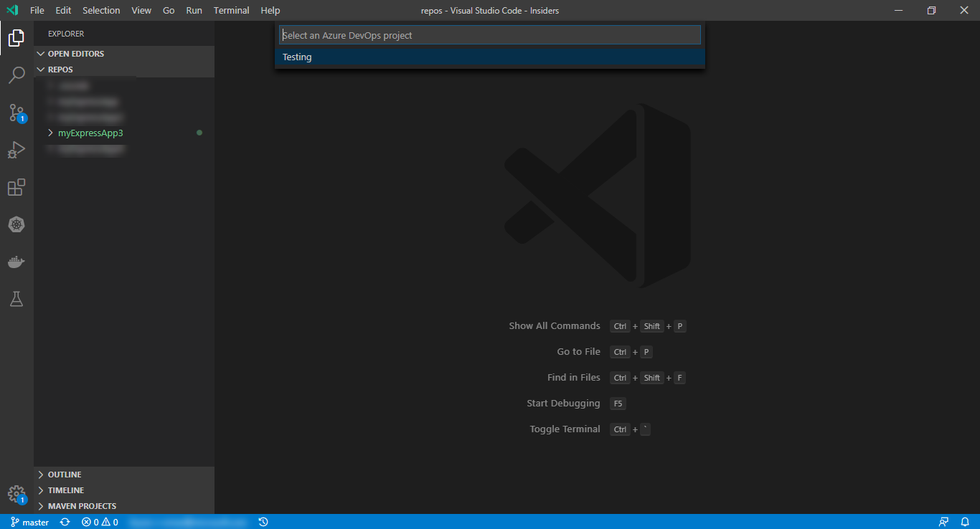Open the Edit menu

point(63,11)
